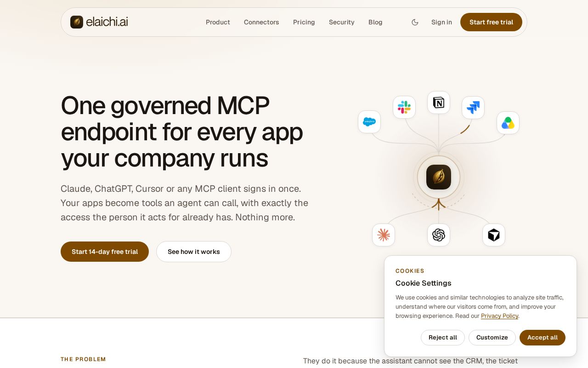
Task: Click the One governed MCP endpoint headline
Action: (182, 132)
